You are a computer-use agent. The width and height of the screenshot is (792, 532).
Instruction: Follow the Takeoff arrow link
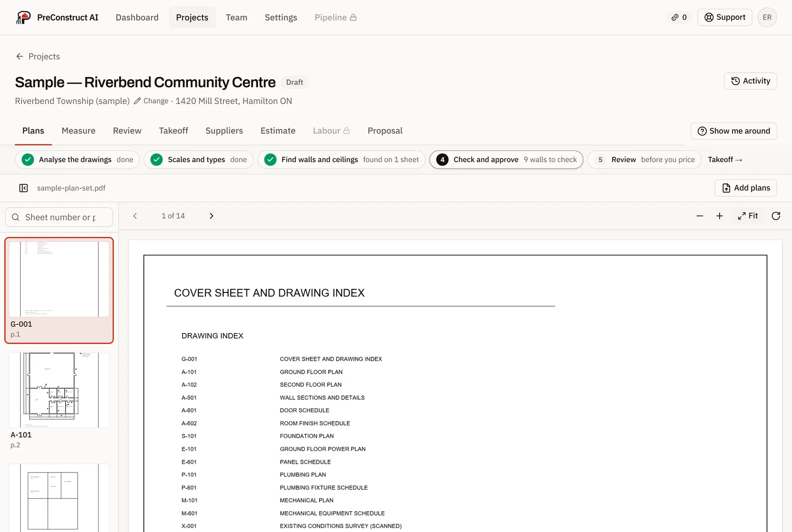point(725,160)
